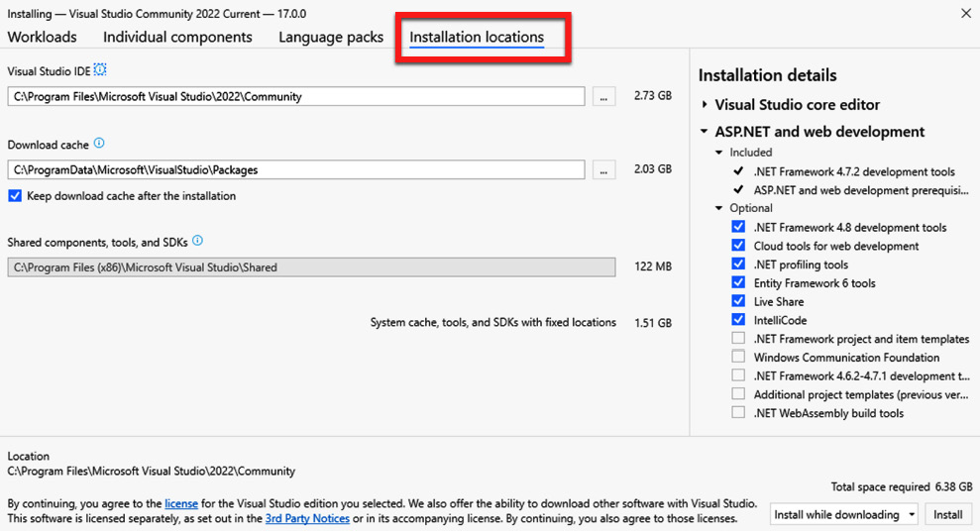This screenshot has height=531, width=980.
Task: Click the 122 MB shared size value
Action: 653,266
